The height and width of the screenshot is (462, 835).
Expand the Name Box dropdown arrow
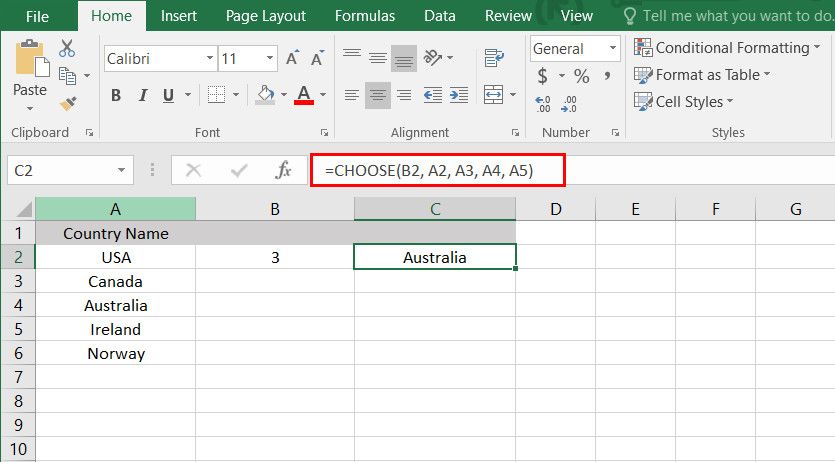[121, 170]
